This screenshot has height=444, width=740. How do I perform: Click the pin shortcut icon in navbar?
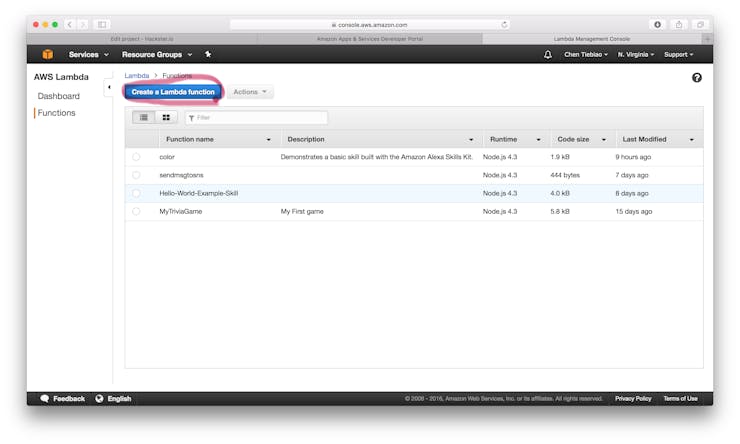click(208, 54)
